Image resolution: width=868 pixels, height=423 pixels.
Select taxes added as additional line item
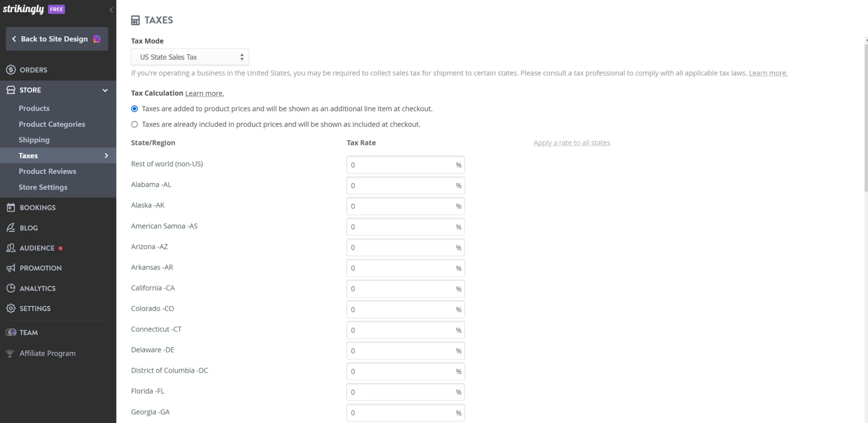tap(134, 109)
